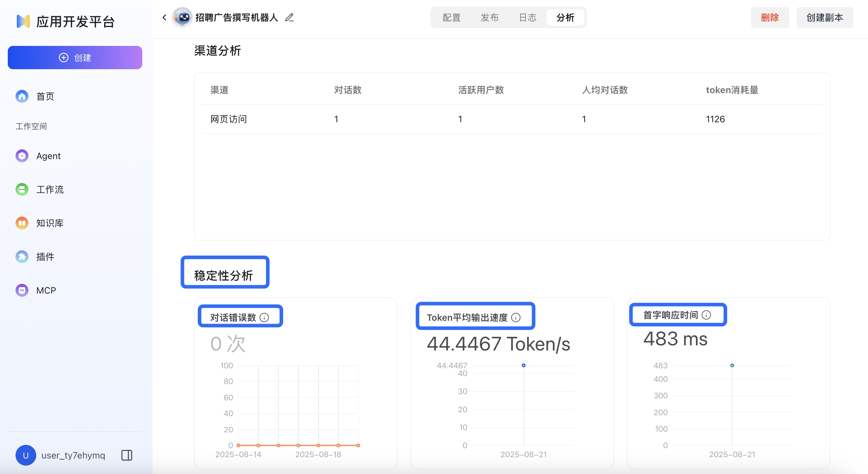Click the 创建 gradient button
The height and width of the screenshot is (474, 868).
[x=75, y=58]
